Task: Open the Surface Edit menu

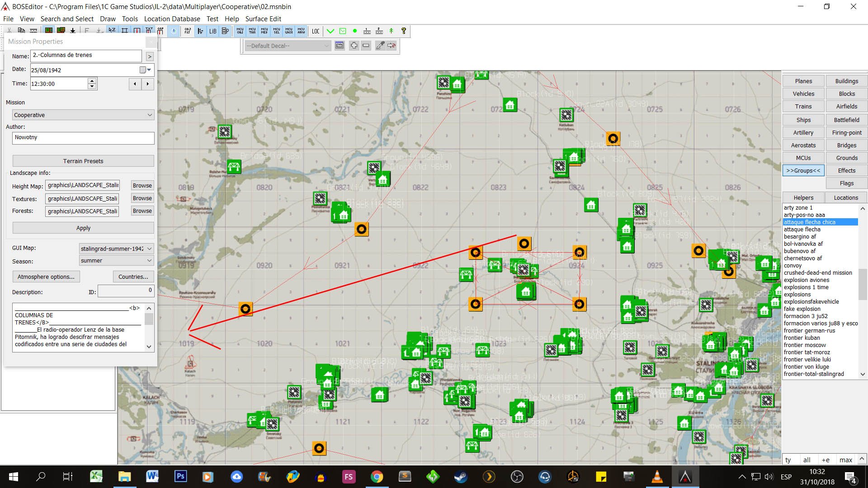Action: click(263, 19)
